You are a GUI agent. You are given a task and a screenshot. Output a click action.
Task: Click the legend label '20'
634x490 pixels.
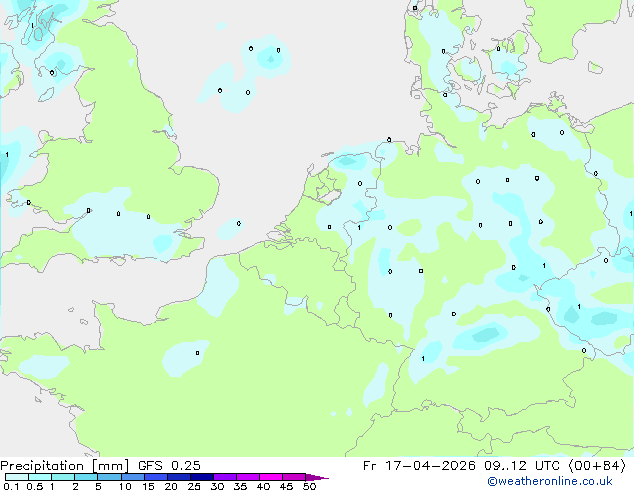pyautogui.click(x=171, y=486)
